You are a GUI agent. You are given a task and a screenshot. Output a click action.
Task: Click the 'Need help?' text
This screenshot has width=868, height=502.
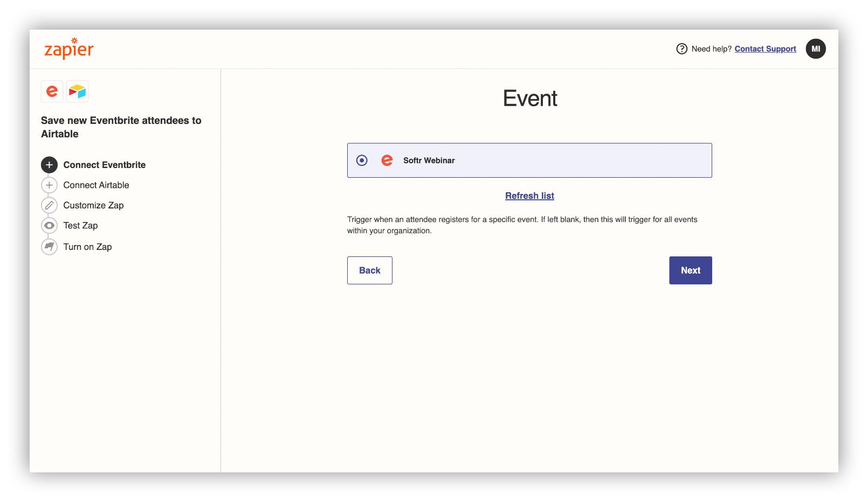click(711, 49)
